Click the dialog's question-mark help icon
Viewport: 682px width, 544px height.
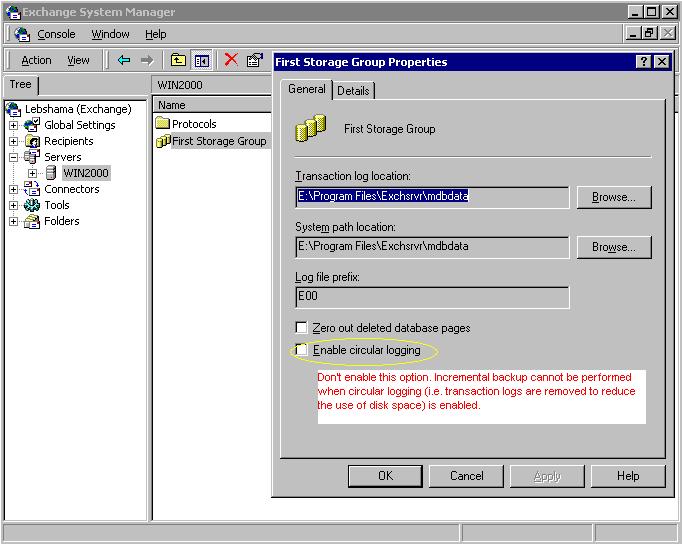point(643,62)
